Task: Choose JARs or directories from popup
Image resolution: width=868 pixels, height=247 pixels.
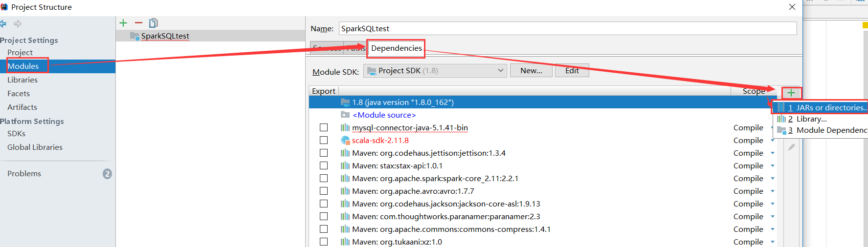Action: click(x=822, y=107)
